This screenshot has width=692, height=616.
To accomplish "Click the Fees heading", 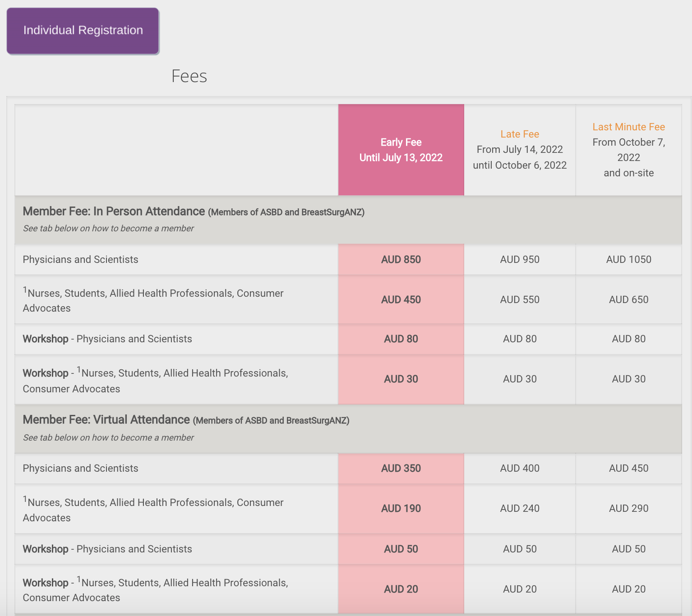I will [x=189, y=76].
